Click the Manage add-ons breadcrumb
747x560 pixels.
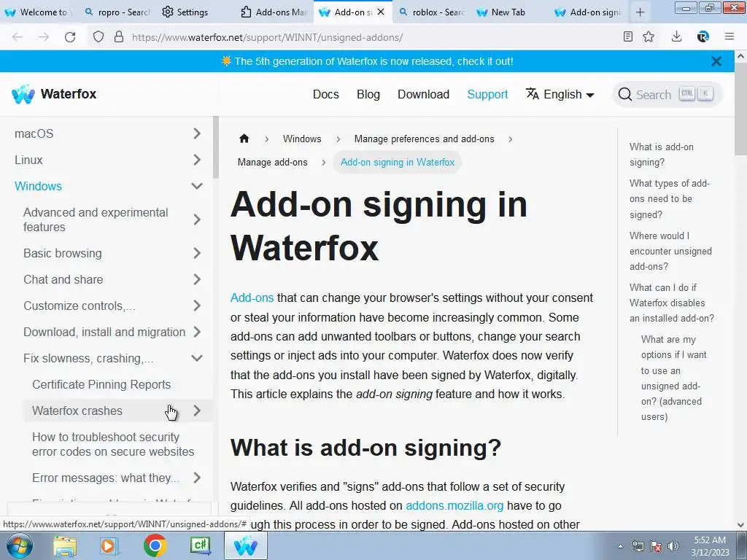[x=273, y=162]
